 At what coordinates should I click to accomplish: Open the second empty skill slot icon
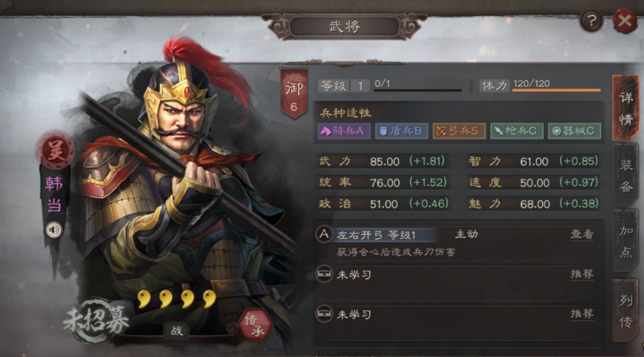tap(324, 314)
